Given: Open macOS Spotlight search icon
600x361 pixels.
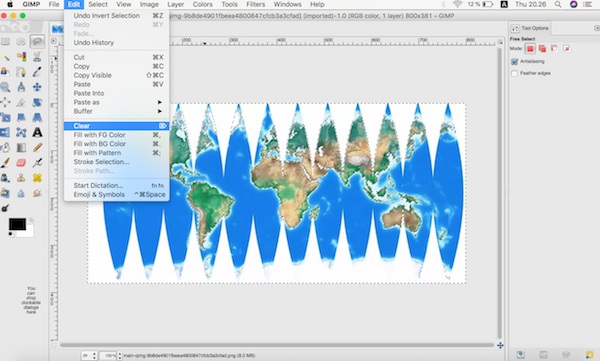Looking at the screenshot, I should pyautogui.click(x=558, y=5).
